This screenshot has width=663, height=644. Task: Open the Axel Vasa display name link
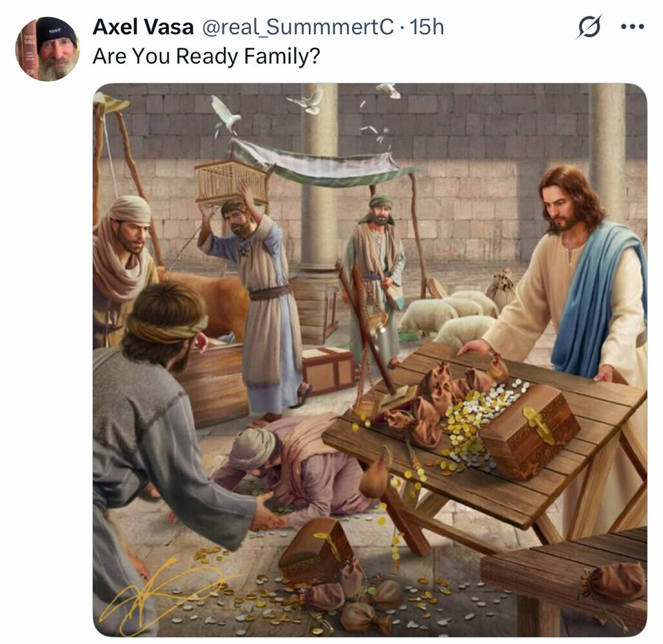143,27
